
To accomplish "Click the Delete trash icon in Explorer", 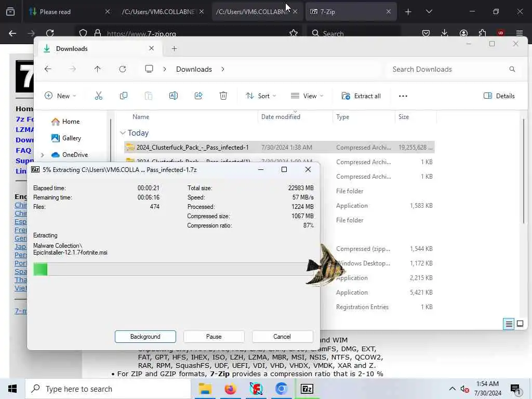I will click(223, 96).
